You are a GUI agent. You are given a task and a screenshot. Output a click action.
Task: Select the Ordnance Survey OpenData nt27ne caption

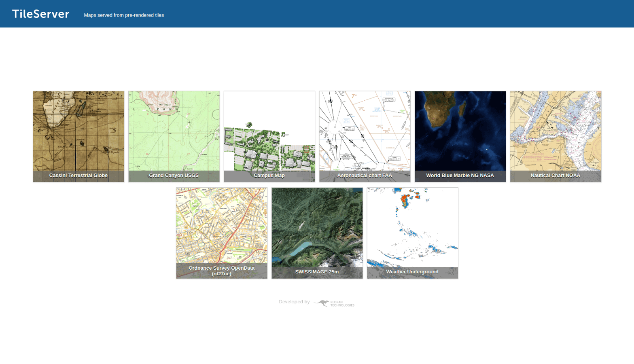click(221, 270)
